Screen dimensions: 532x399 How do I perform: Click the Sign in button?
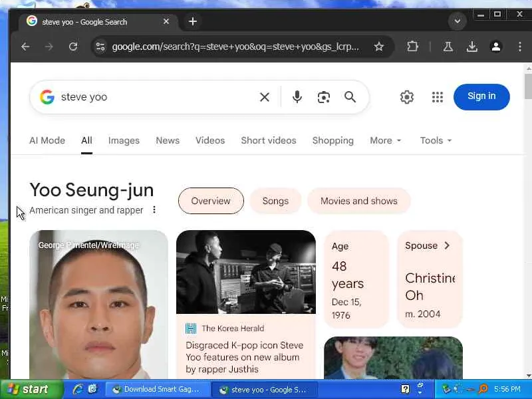481,96
